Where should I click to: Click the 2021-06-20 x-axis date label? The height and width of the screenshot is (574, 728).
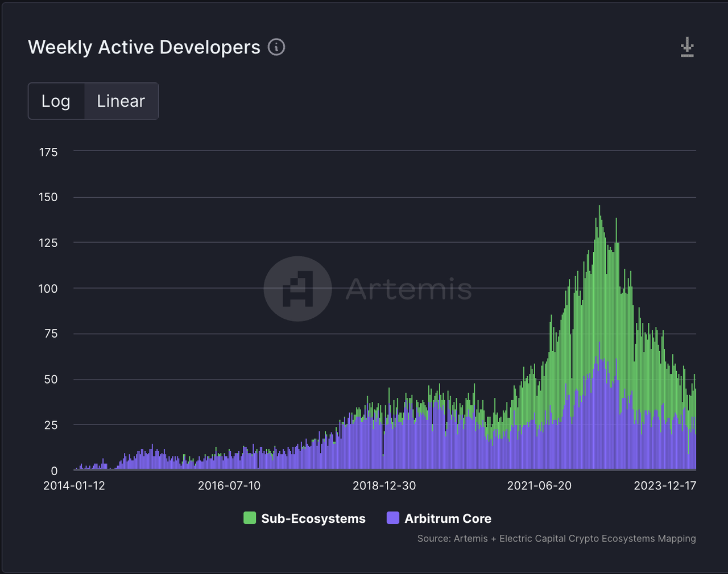(539, 486)
